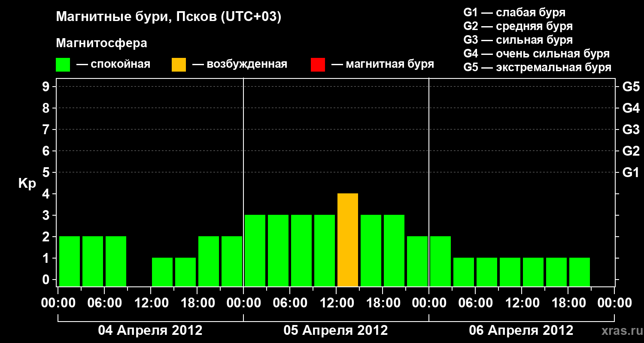This screenshot has width=644, height=343.
Task: Select the last green bar on 06 April
Action: tap(580, 272)
